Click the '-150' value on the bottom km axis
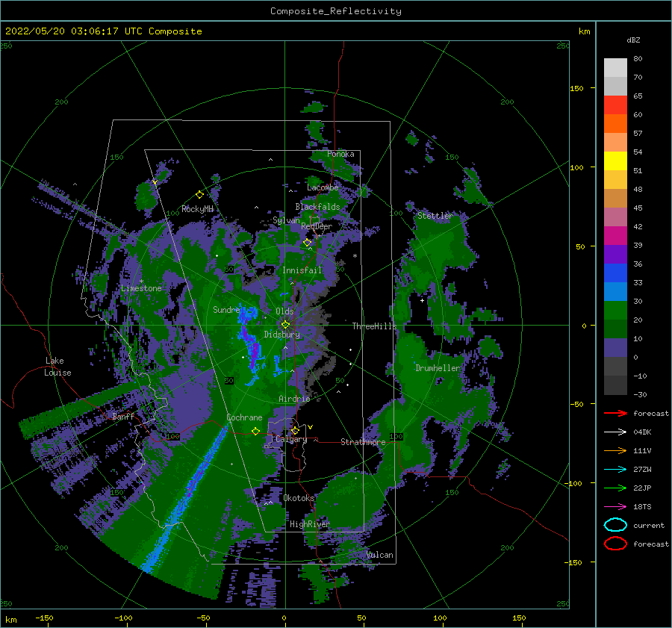 (x=44, y=618)
